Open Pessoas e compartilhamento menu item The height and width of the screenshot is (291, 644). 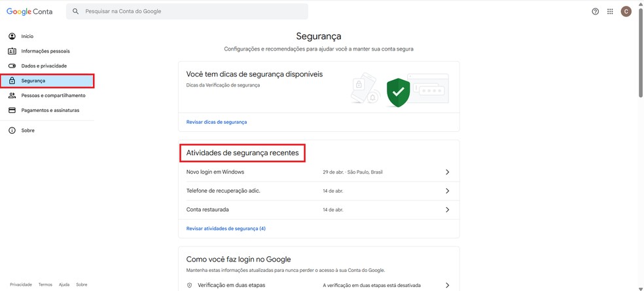pos(53,96)
